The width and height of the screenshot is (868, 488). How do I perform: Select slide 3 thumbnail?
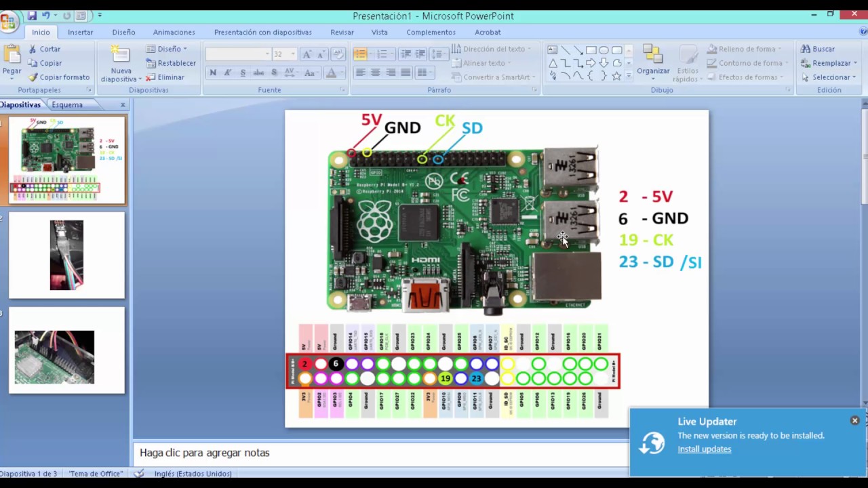(x=66, y=350)
